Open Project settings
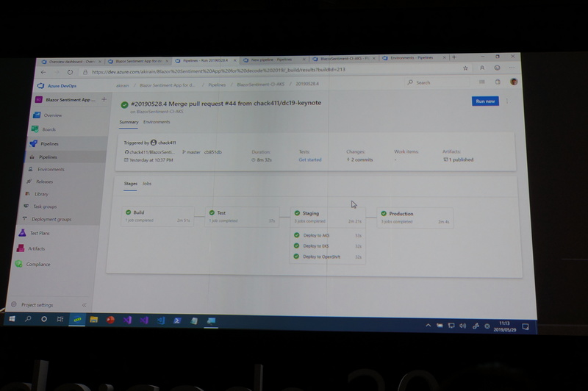Screen dimensions: 588x391 coord(37,305)
